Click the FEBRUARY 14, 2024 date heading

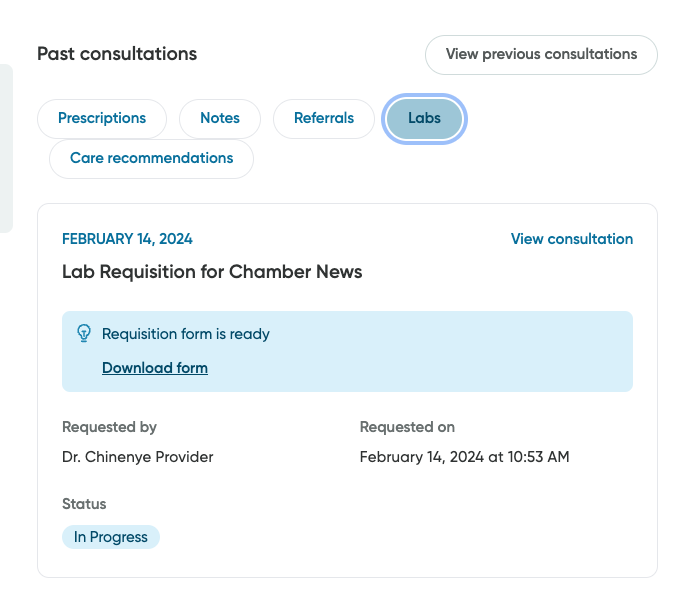[127, 239]
